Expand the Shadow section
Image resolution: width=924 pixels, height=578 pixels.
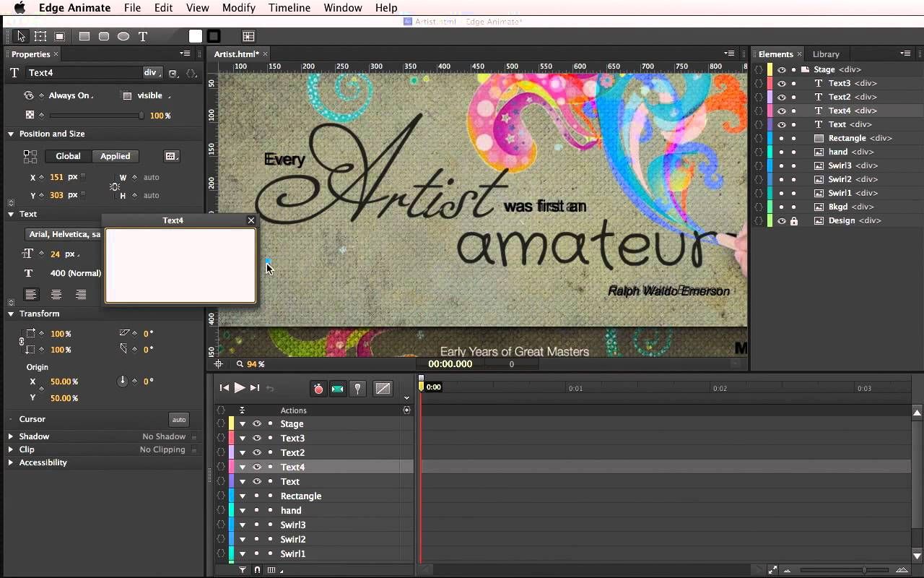(11, 436)
